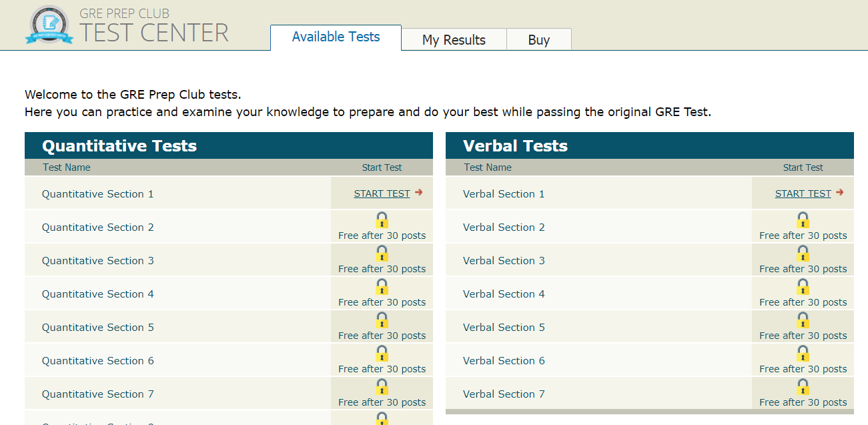868x425 pixels.
Task: Click the lock icon for Quantitative Section 2
Action: 382,220
